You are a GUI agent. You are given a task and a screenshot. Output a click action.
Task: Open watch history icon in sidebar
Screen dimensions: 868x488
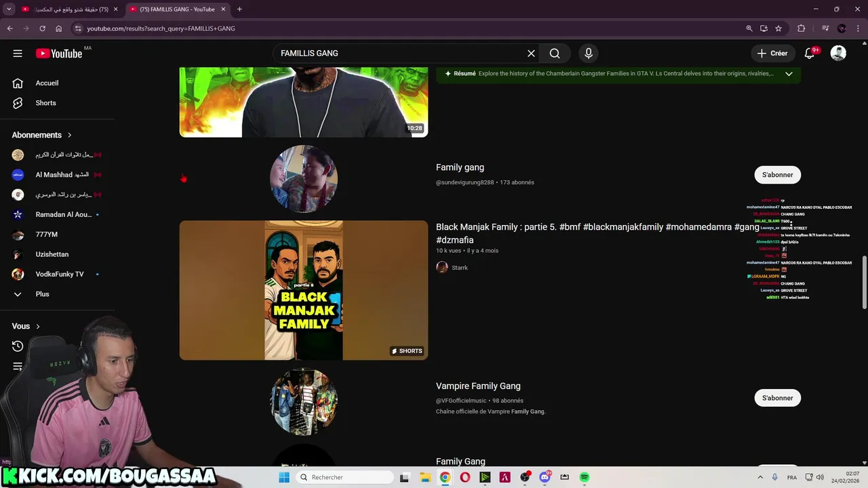pyautogui.click(x=18, y=346)
